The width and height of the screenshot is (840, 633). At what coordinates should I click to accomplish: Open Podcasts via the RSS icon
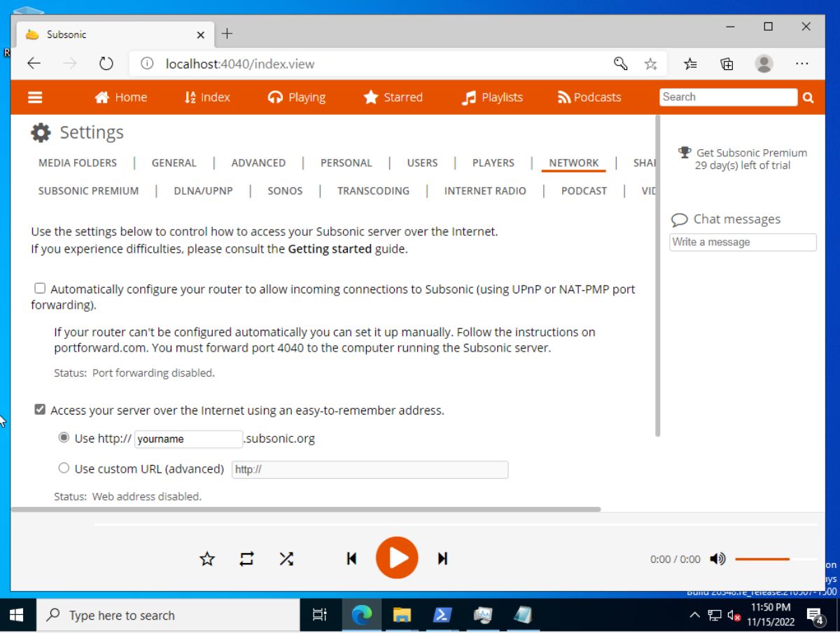click(564, 97)
